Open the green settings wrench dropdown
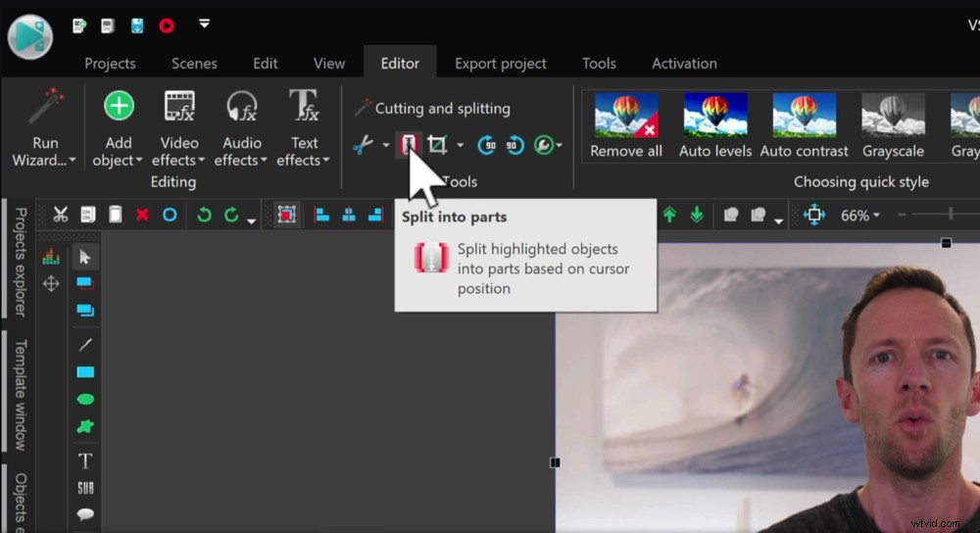 [x=548, y=145]
